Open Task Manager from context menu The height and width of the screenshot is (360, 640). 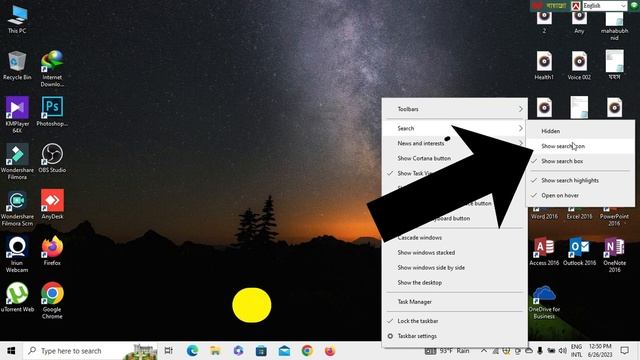coord(455,302)
